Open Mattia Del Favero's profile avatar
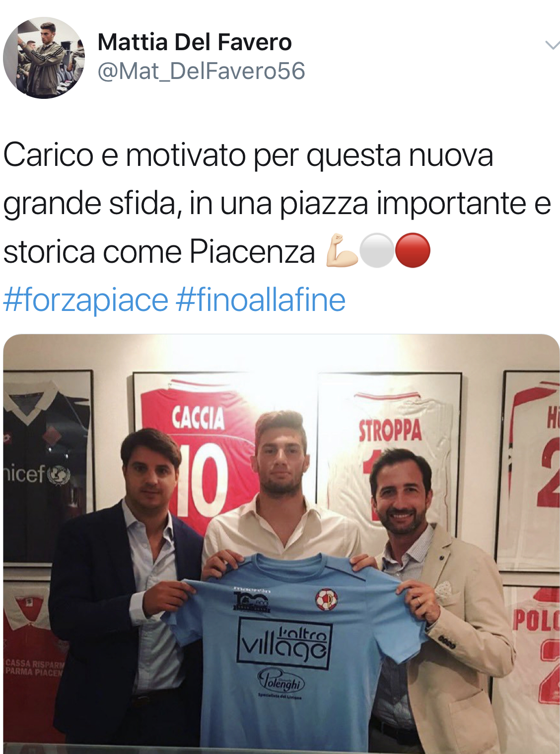This screenshot has width=560, height=754. point(44,58)
